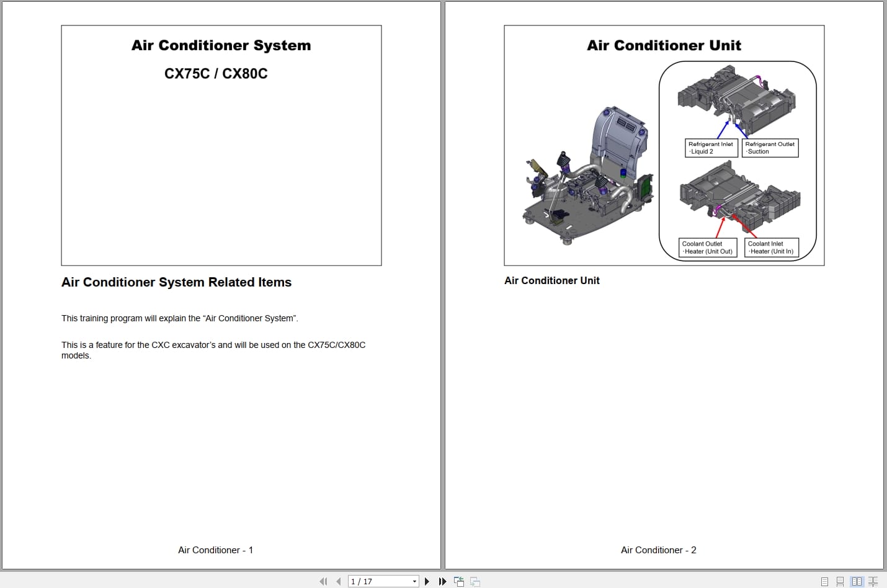Click inside the page number input field
The image size is (887, 588).
372,581
